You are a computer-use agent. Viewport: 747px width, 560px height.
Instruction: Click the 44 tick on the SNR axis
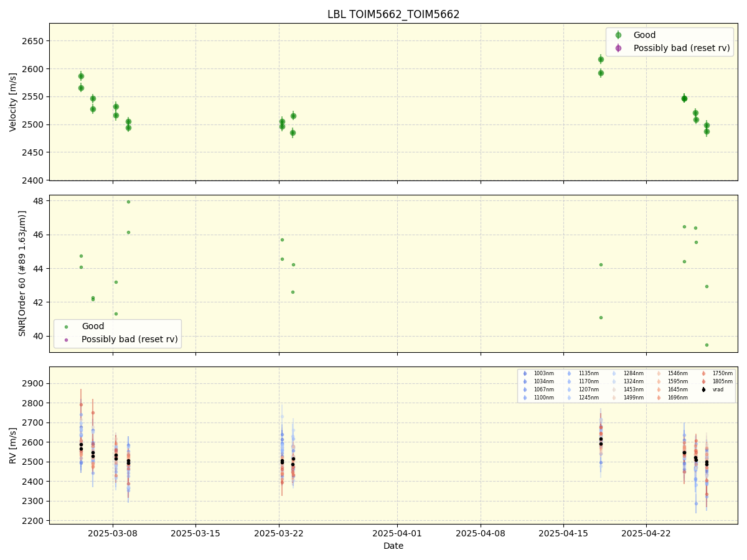pos(39,269)
